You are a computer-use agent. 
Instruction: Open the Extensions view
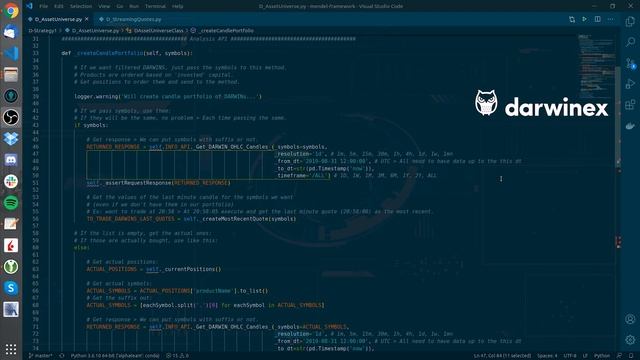[630, 104]
